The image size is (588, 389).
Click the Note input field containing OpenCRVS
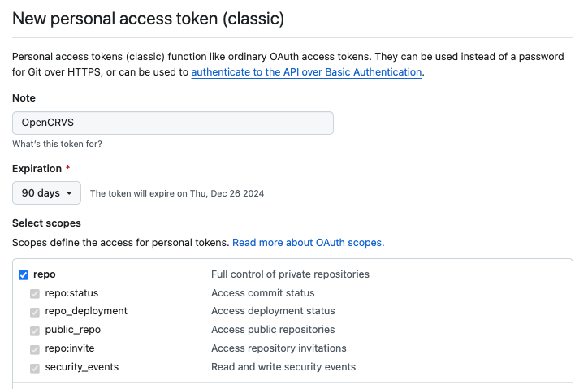pyautogui.click(x=172, y=123)
